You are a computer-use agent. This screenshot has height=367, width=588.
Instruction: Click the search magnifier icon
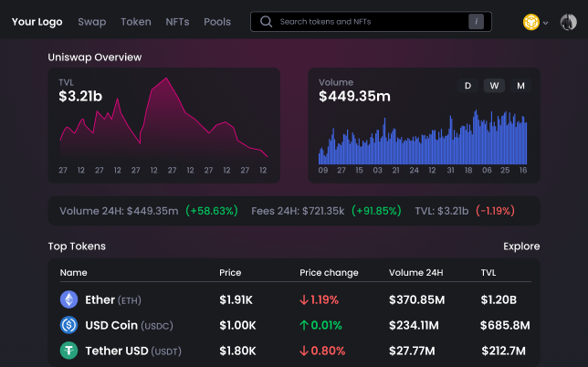266,21
